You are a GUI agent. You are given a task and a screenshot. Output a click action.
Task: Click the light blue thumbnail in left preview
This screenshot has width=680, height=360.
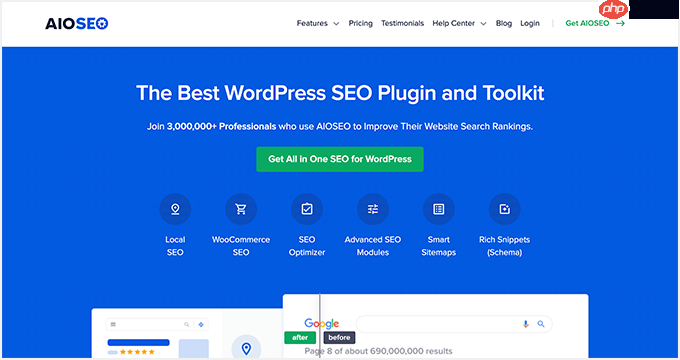194,349
